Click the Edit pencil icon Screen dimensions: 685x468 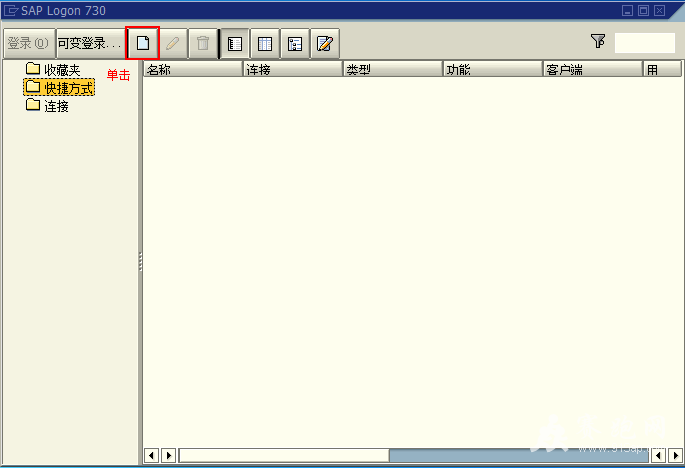(173, 43)
